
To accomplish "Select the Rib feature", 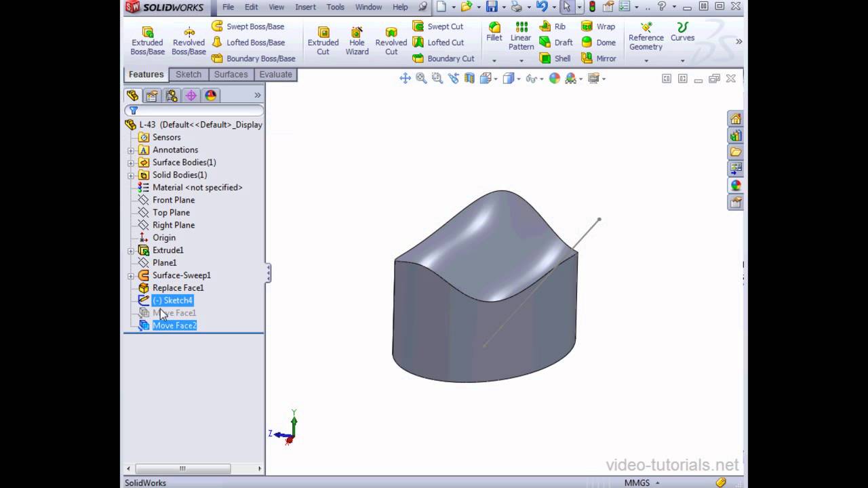I will [553, 26].
